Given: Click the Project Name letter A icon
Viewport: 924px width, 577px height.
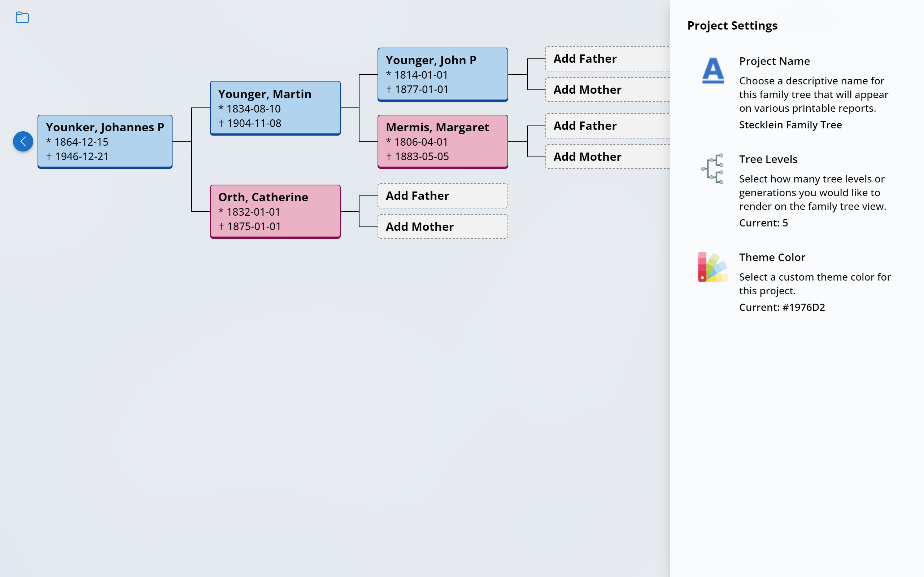Looking at the screenshot, I should pos(713,71).
